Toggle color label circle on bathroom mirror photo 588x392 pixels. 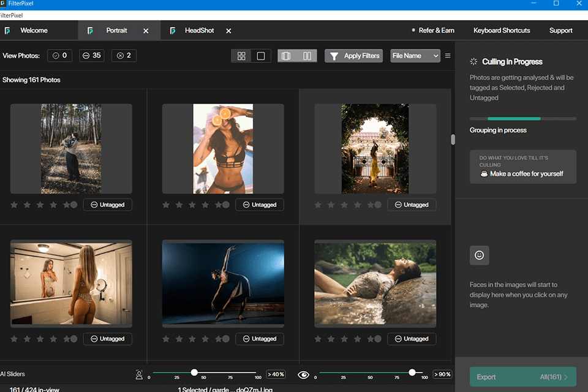(x=74, y=339)
